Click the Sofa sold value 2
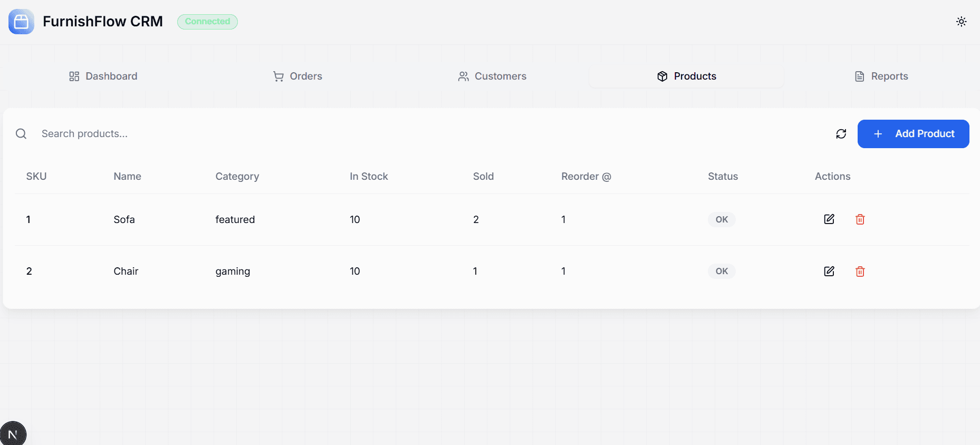The height and width of the screenshot is (445, 980). (x=476, y=219)
